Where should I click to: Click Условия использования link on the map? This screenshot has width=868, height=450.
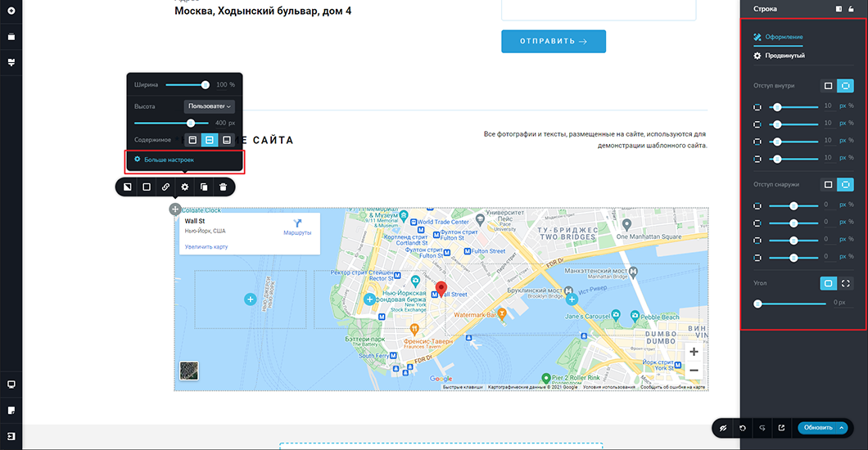coord(609,388)
